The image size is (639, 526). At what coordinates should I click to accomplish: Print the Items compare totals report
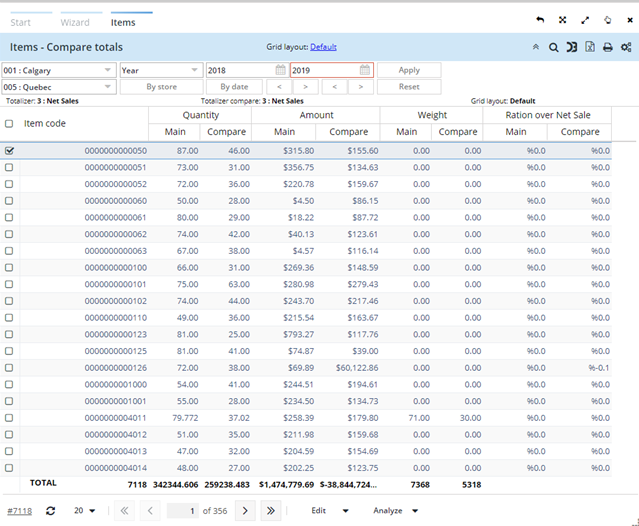click(x=608, y=47)
